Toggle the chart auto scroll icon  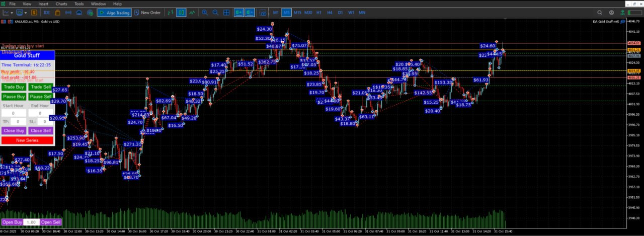click(238, 13)
